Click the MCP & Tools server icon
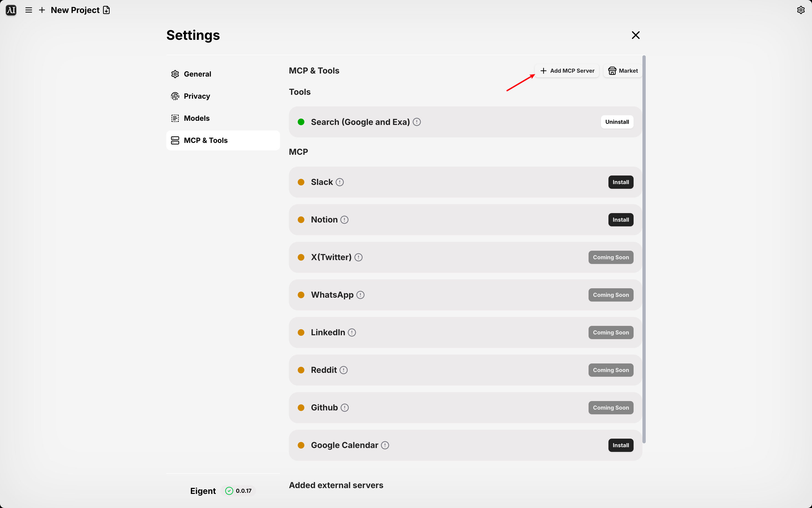 175,140
